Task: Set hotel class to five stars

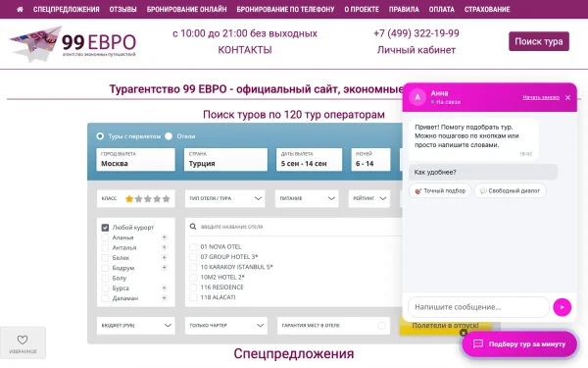Action: [167, 198]
